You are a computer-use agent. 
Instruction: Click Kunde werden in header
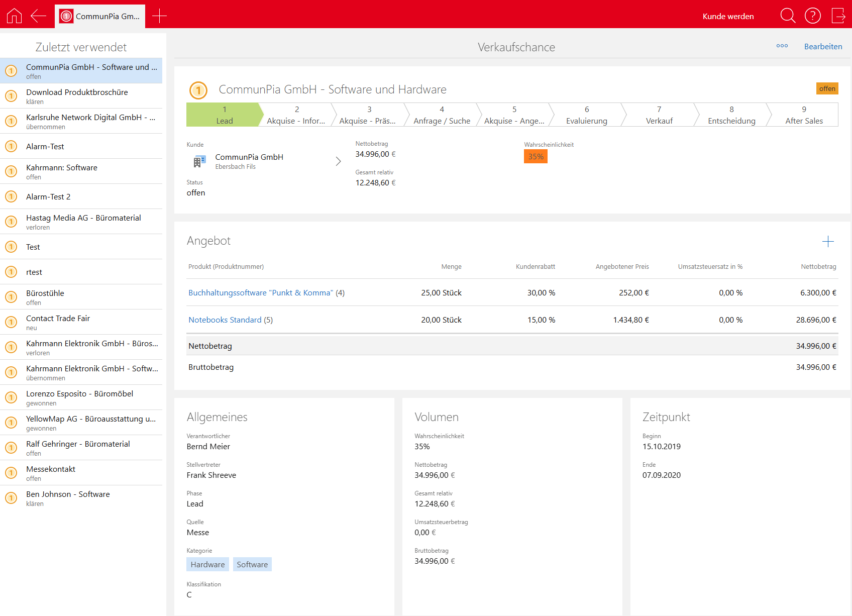(x=728, y=16)
